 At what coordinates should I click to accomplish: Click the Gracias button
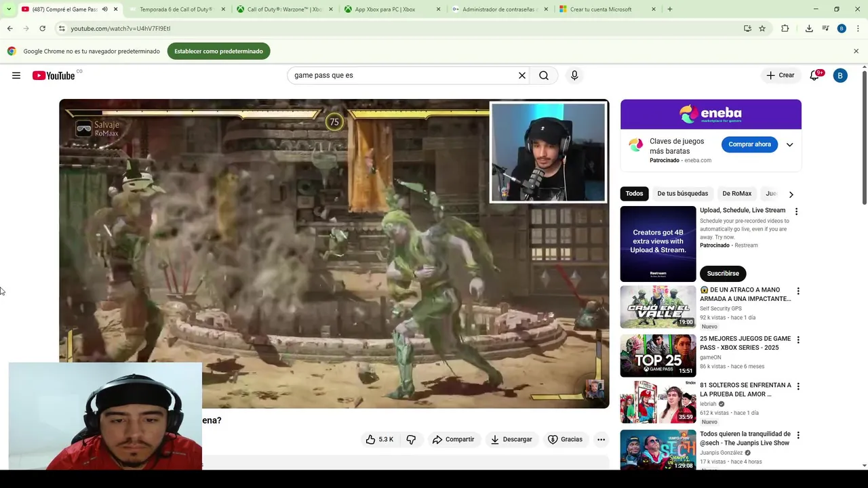(x=565, y=439)
